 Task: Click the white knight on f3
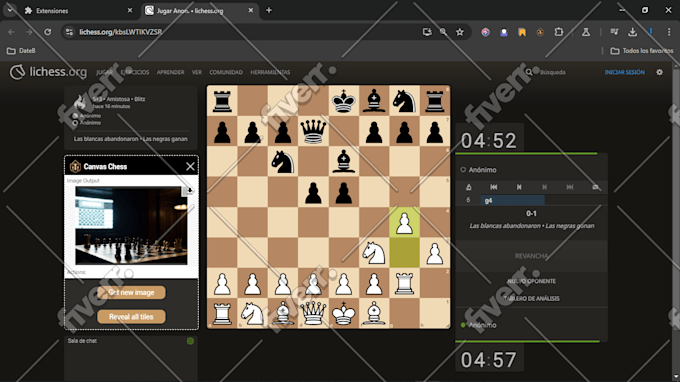pyautogui.click(x=374, y=253)
